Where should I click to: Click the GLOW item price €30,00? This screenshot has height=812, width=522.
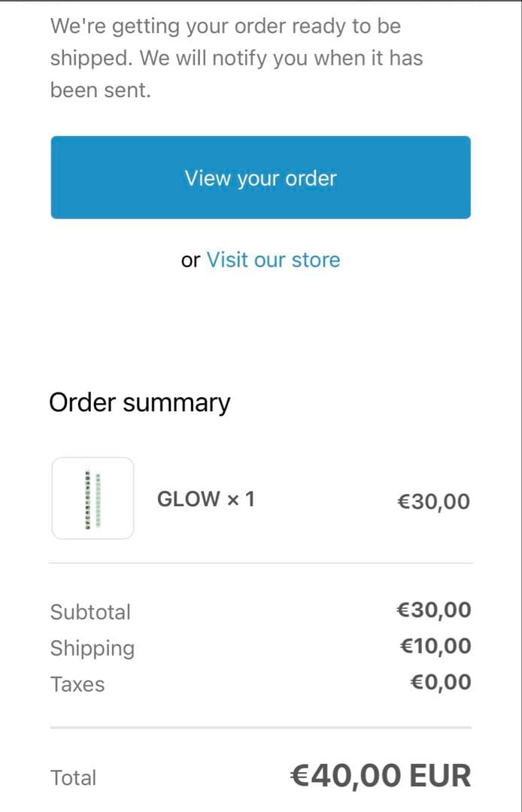[432, 501]
